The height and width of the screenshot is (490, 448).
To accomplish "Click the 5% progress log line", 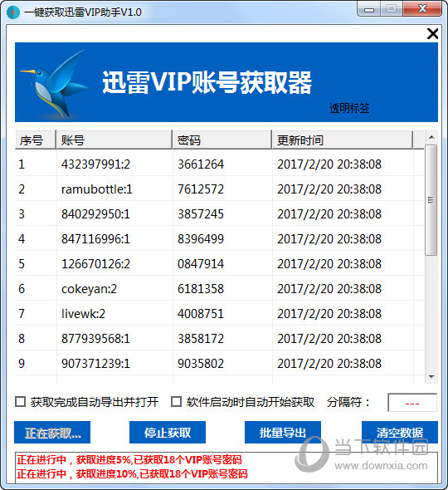I will coord(129,460).
